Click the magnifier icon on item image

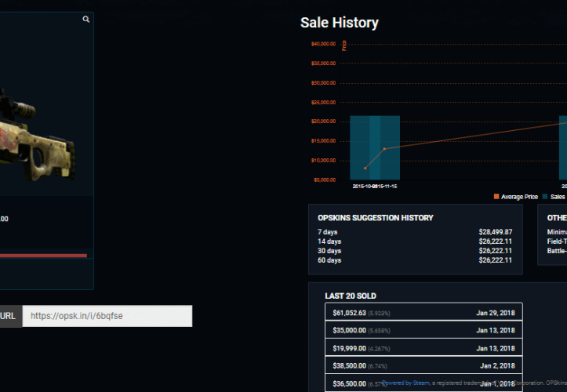click(86, 20)
